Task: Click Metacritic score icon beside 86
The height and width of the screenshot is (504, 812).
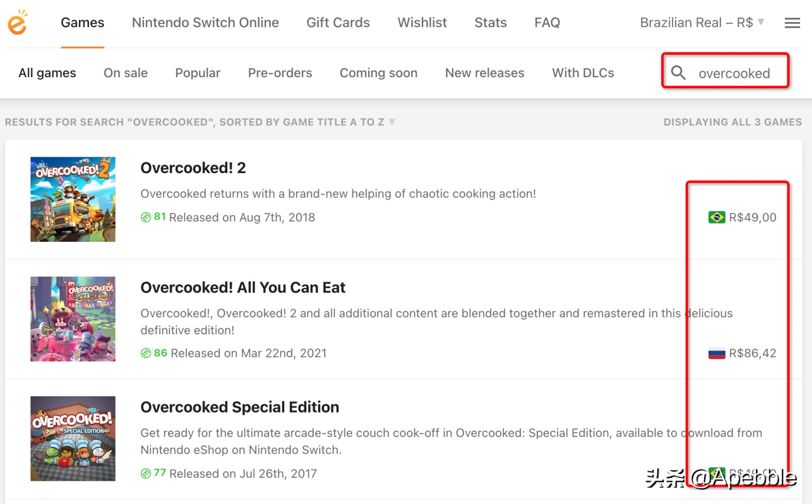Action: 146,353
